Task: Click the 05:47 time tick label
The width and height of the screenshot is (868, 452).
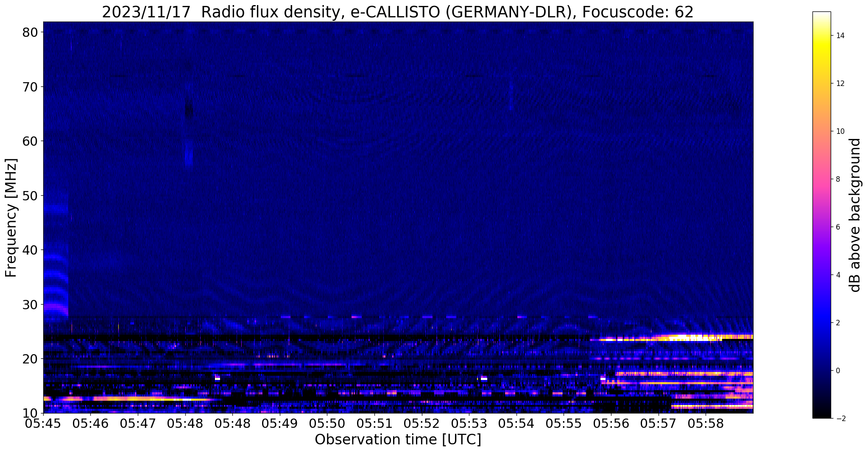Action: 138,423
